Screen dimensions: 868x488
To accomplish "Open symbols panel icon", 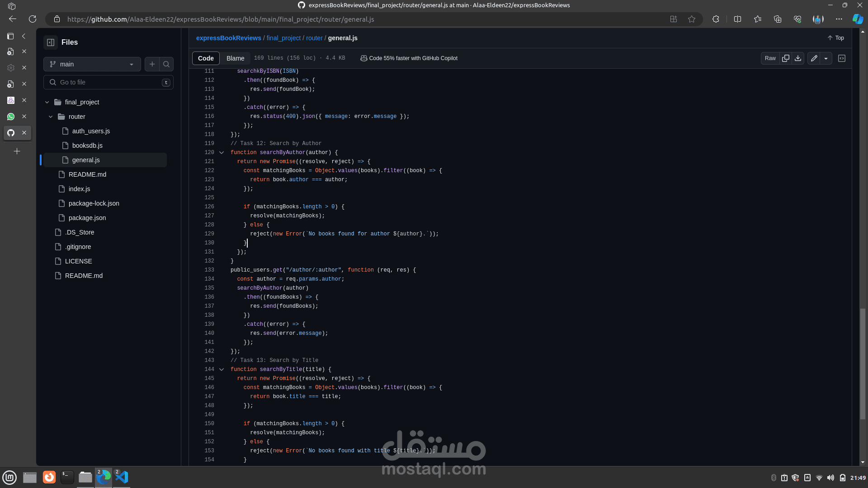I will click(x=842, y=58).
